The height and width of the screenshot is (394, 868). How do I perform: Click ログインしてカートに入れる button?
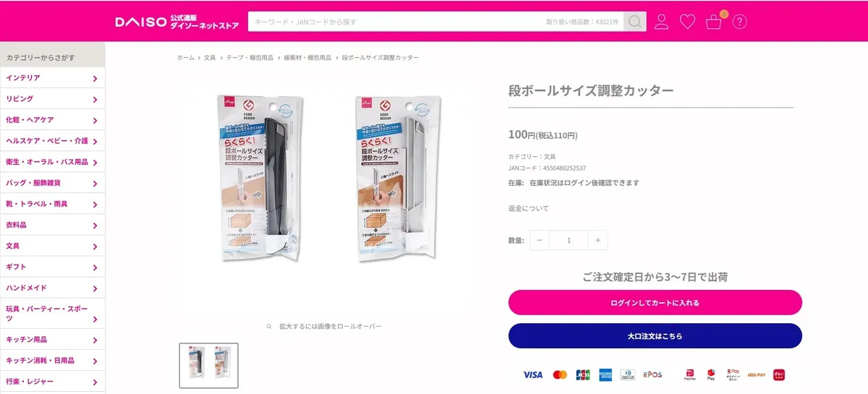click(655, 303)
